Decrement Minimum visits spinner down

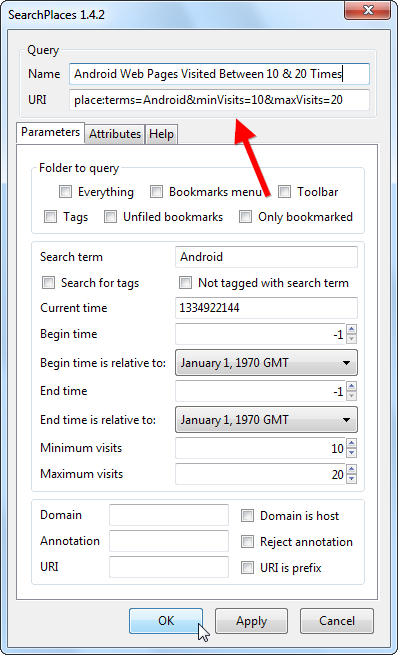pos(352,453)
